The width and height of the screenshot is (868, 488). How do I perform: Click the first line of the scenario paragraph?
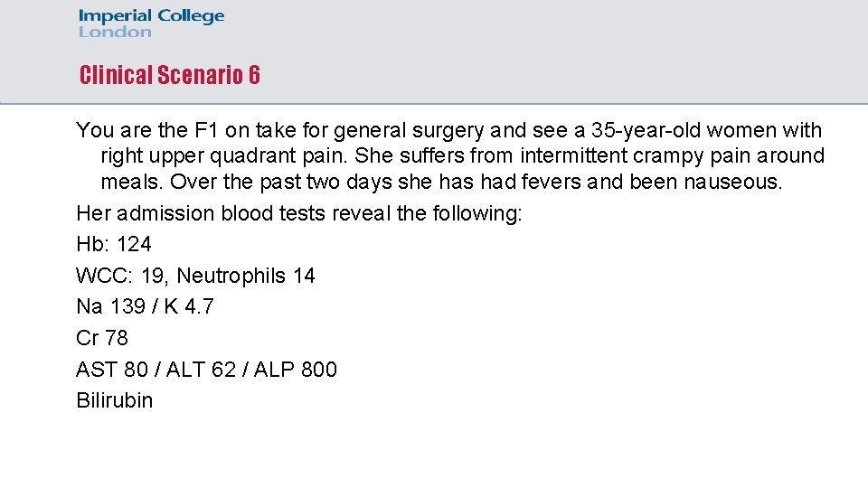(449, 130)
